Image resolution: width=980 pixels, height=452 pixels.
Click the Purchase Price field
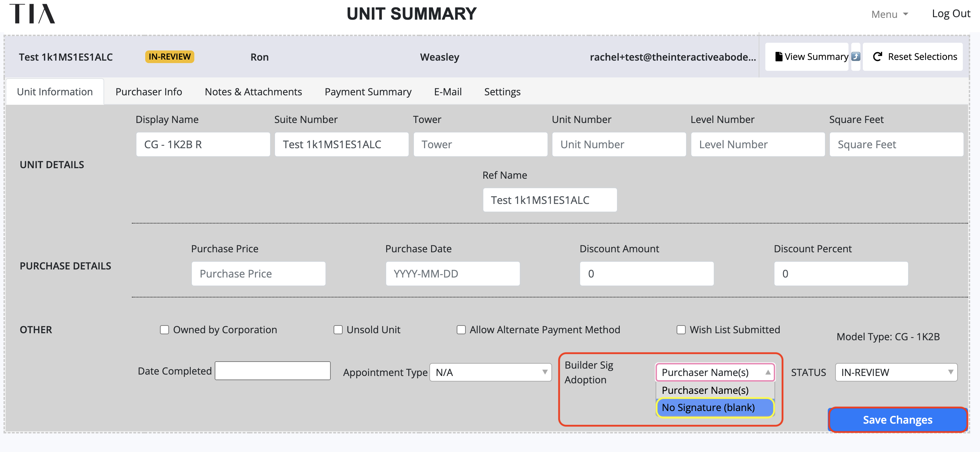point(259,274)
